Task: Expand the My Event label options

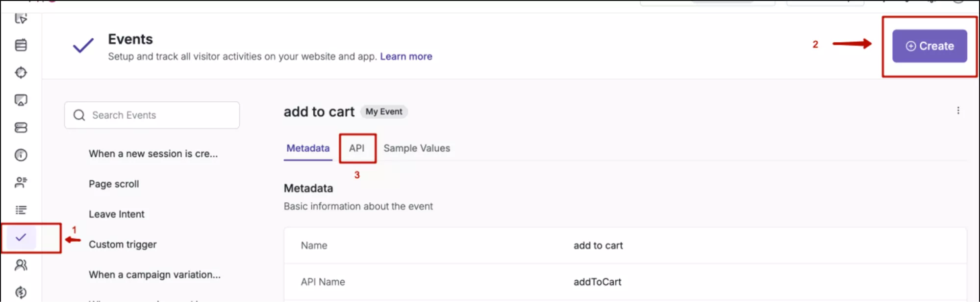Action: coord(384,111)
